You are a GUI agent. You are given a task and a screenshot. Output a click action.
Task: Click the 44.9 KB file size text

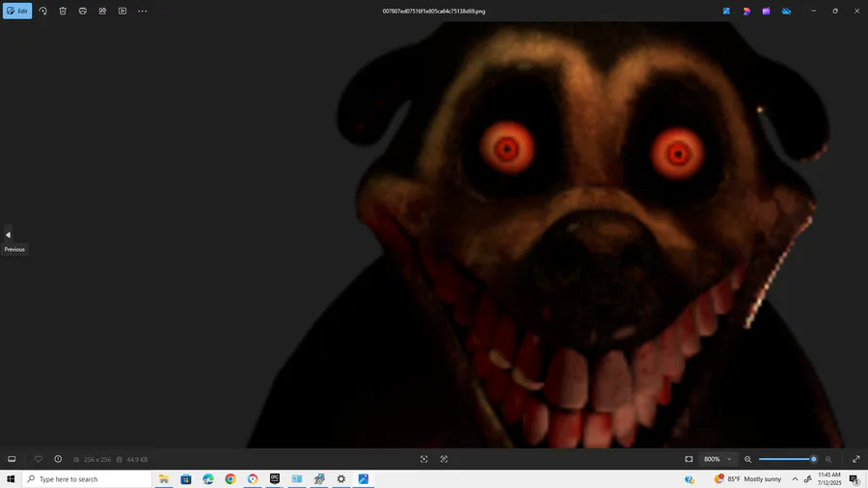tap(137, 459)
